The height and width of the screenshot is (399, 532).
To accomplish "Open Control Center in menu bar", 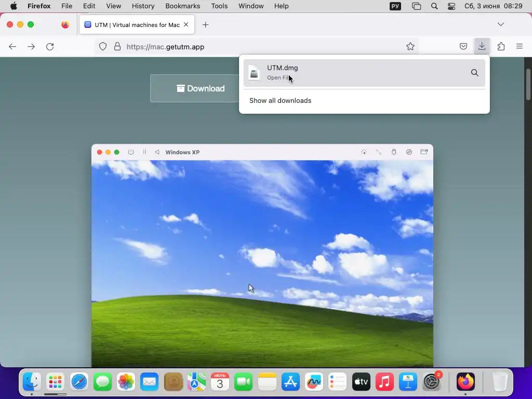I will (451, 6).
